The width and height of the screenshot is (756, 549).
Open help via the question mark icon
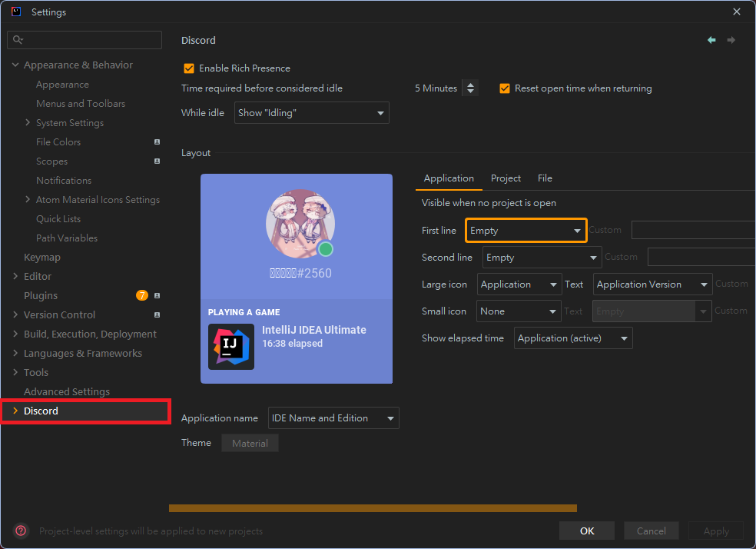pyautogui.click(x=20, y=531)
